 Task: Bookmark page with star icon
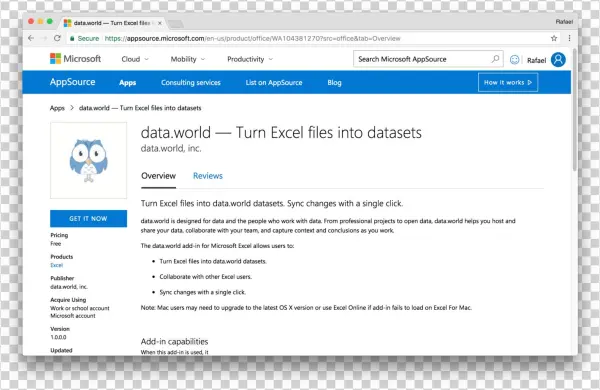coord(554,38)
